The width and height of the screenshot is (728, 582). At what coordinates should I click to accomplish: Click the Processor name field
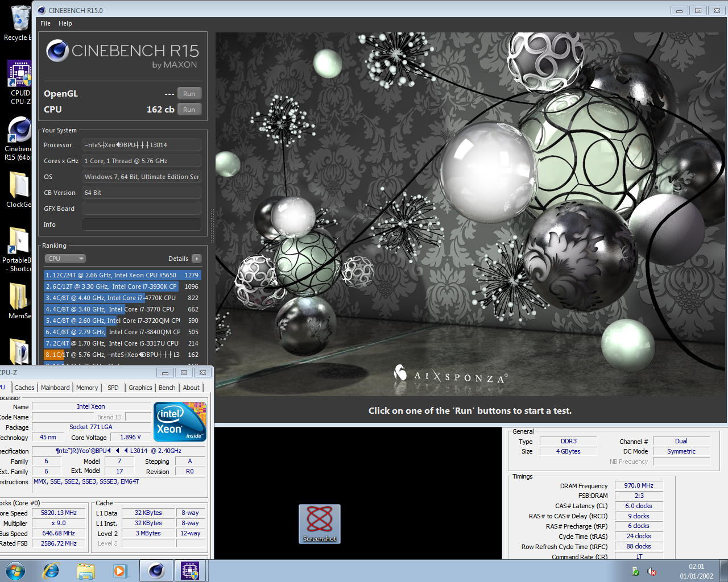[142, 145]
